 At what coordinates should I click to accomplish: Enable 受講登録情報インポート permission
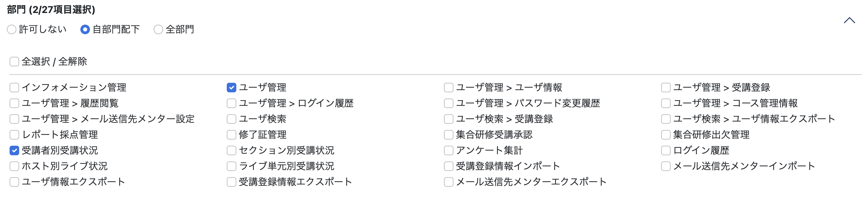coord(448,166)
